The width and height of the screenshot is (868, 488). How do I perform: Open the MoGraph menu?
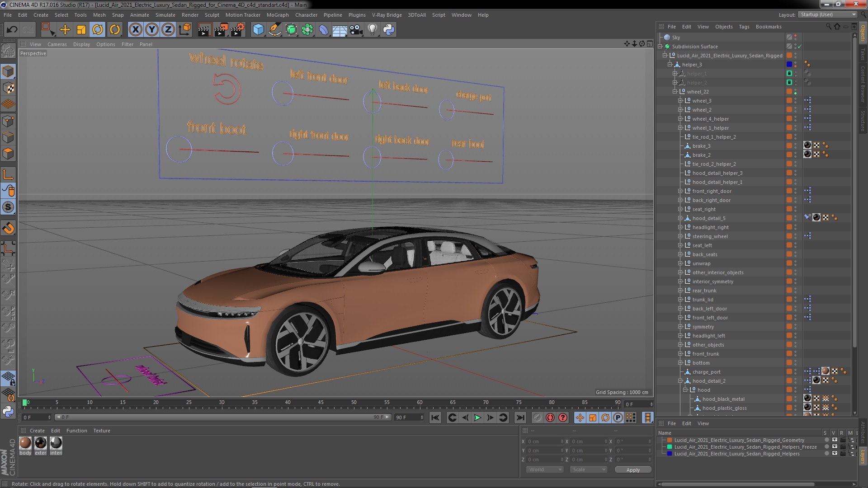tap(278, 15)
